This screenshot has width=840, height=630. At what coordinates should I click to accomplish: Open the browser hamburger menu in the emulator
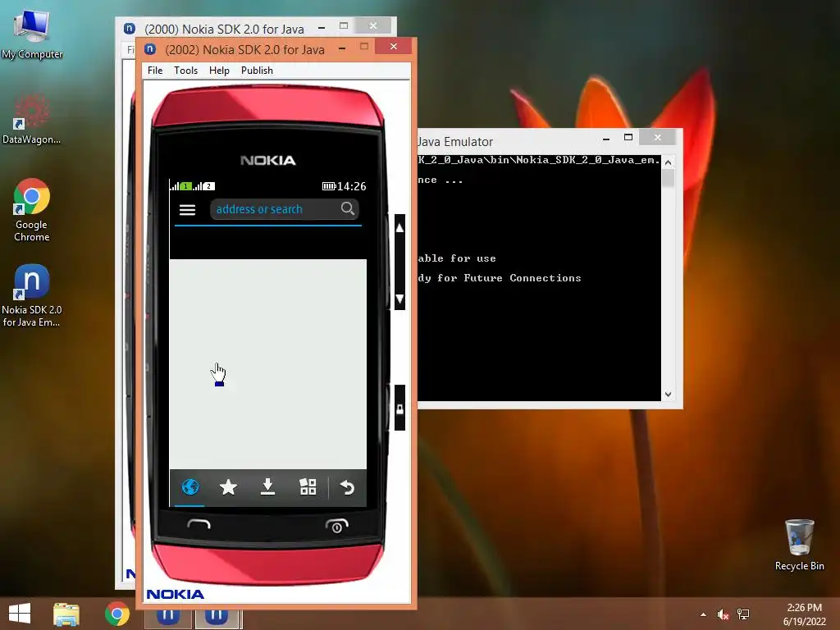tap(187, 209)
